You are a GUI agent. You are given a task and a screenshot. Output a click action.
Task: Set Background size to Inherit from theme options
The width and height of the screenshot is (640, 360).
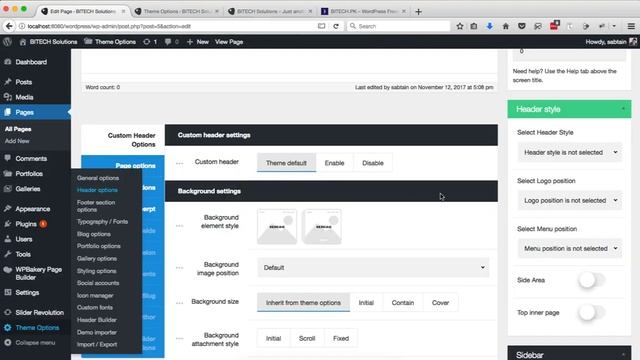(x=303, y=302)
